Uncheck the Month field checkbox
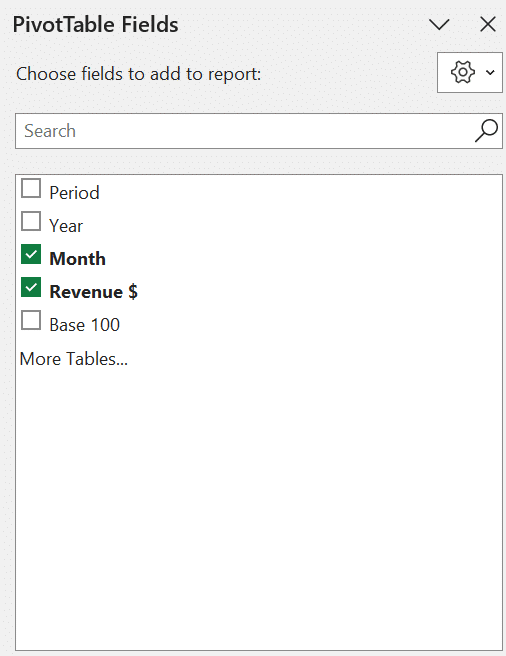506x656 pixels. point(31,254)
